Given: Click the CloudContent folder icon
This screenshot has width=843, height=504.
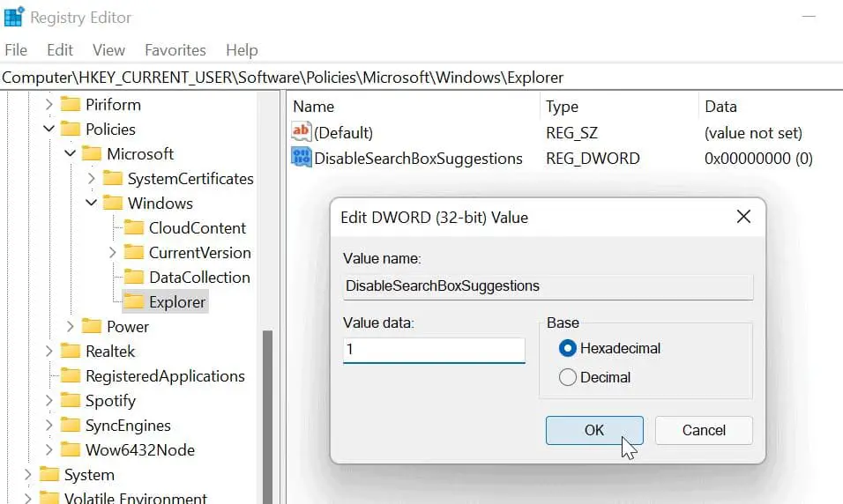Looking at the screenshot, I should (x=134, y=228).
